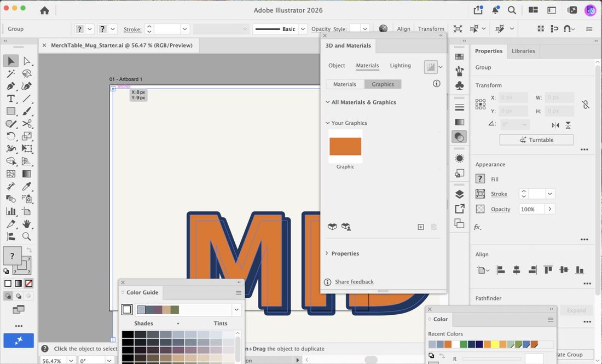The height and width of the screenshot is (364, 602).
Task: Open the Object tab in 3D panel
Action: (x=337, y=65)
